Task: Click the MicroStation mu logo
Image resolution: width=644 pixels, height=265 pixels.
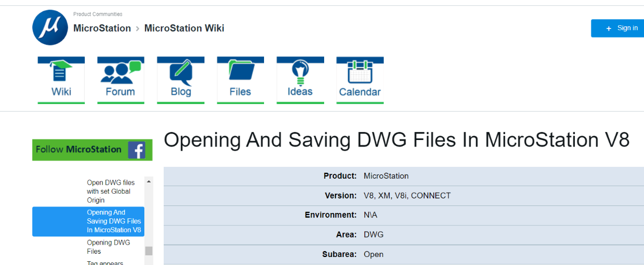Action: pos(50,27)
